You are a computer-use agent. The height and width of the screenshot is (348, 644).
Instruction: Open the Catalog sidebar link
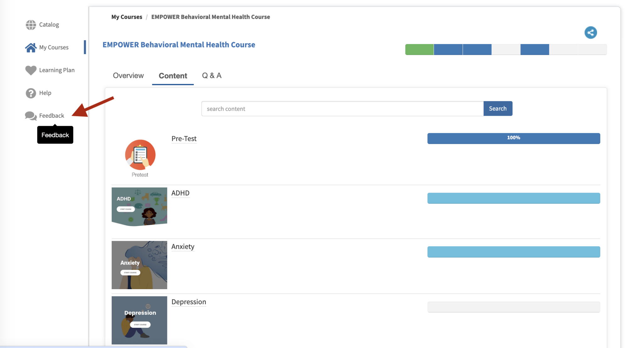49,25
